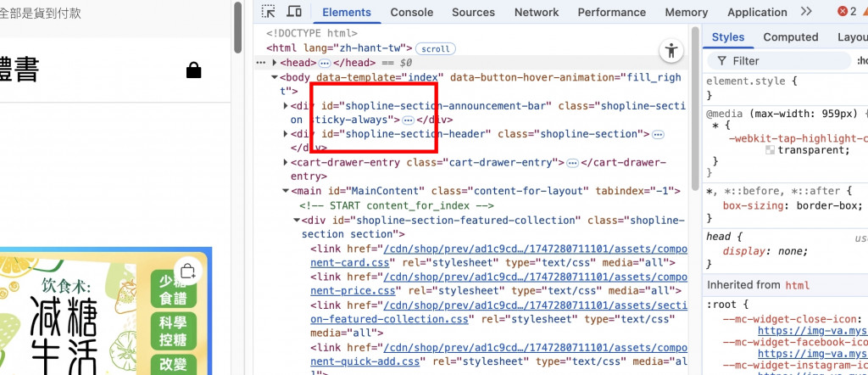Image resolution: width=868 pixels, height=375 pixels.
Task: Click the --mc-widget-close-icon variable
Action: 792,319
